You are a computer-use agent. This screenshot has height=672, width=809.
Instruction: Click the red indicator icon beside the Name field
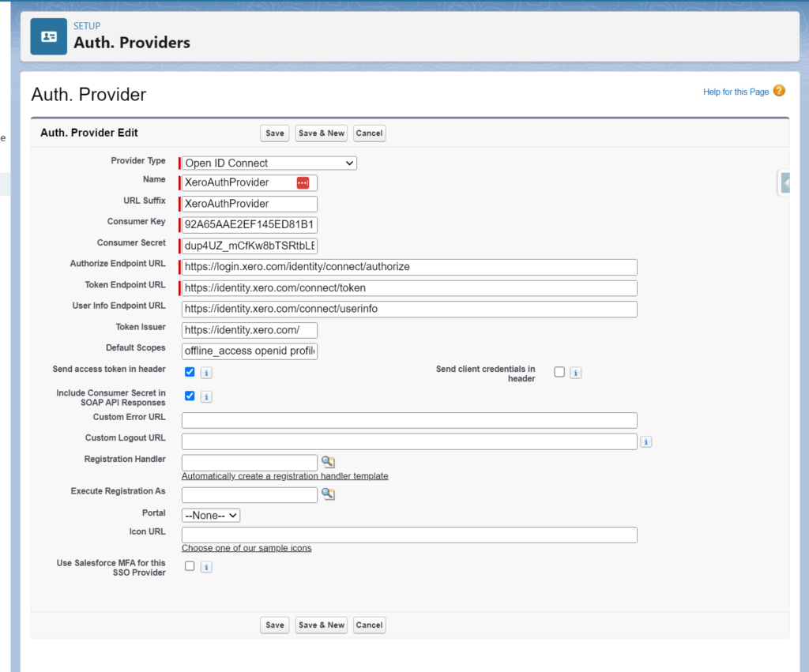click(x=303, y=182)
